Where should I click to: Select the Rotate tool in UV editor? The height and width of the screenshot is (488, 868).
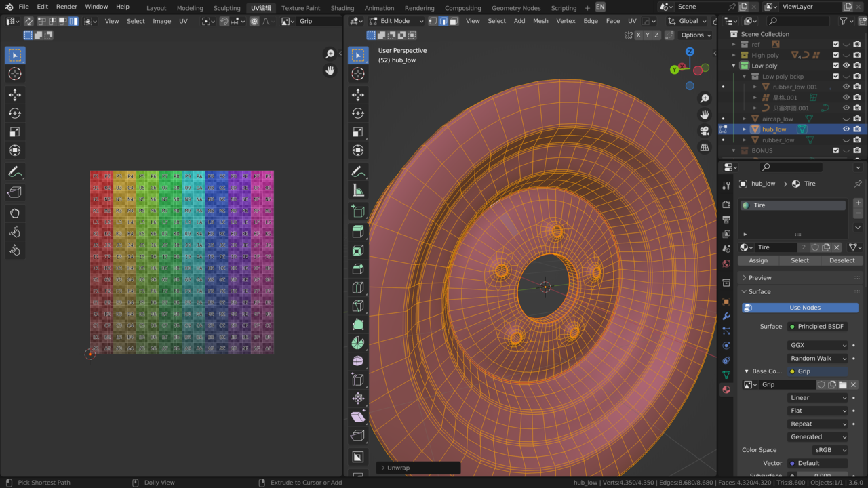point(15,113)
